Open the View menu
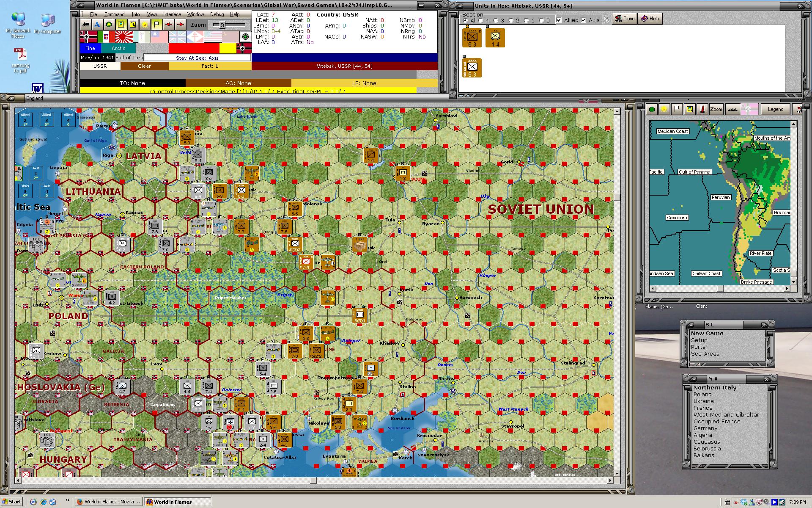 [x=152, y=14]
